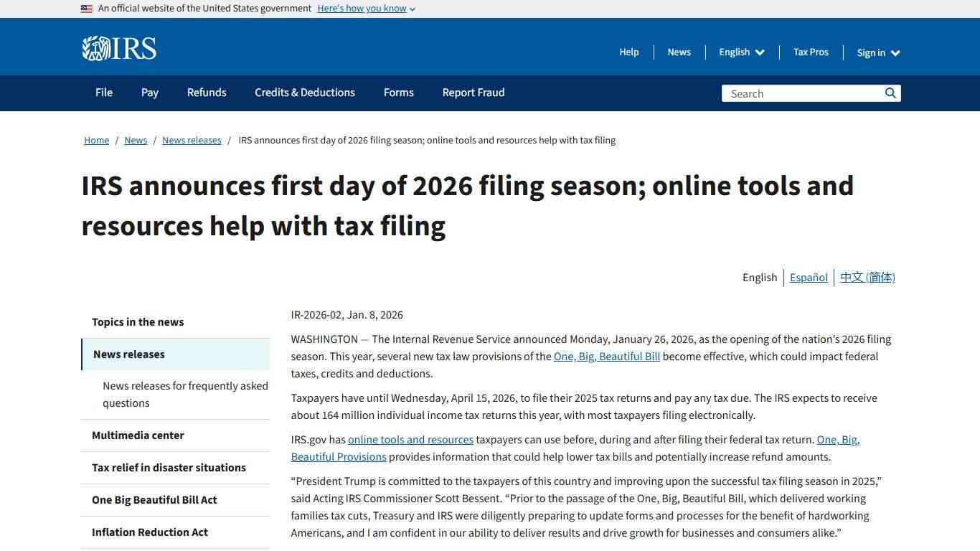Open the English language dropdown
This screenshot has width=980, height=551.
tap(740, 52)
